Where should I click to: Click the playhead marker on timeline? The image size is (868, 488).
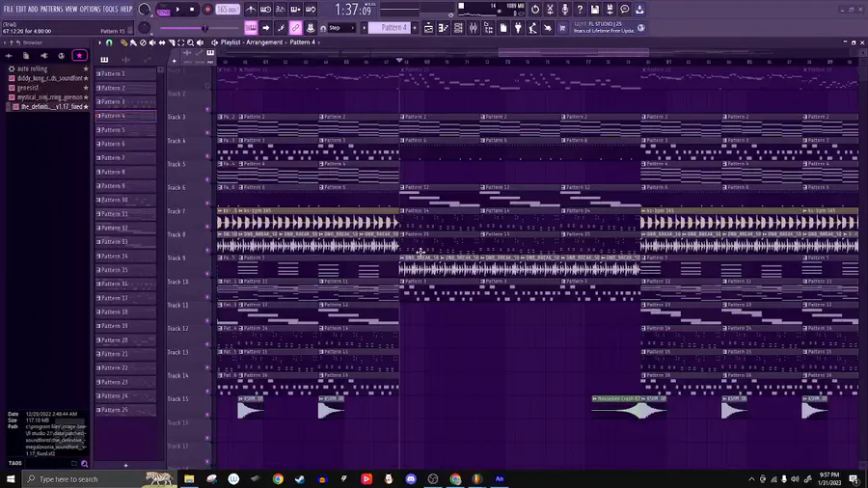pyautogui.click(x=399, y=61)
